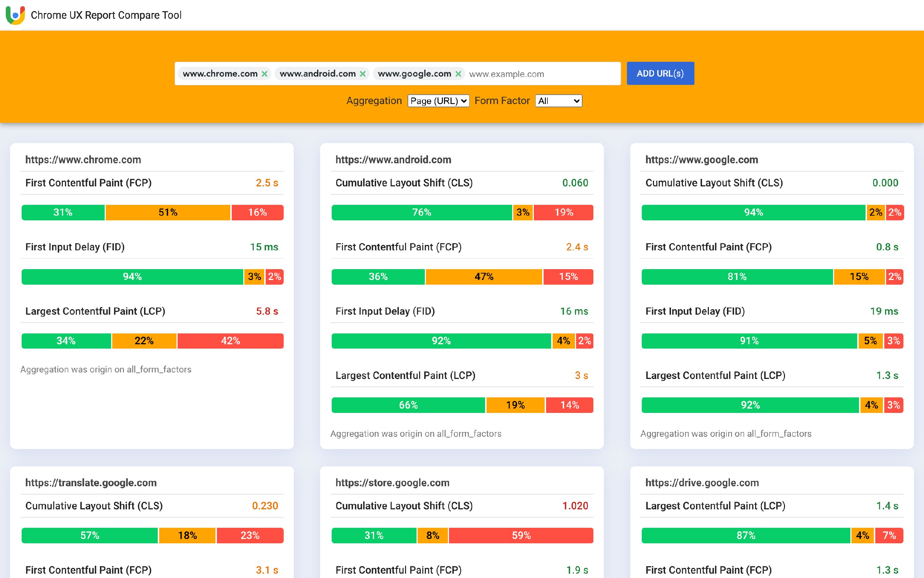Viewport: 924px width, 578px height.
Task: Click android.com LCP green 66% segment
Action: (x=408, y=405)
